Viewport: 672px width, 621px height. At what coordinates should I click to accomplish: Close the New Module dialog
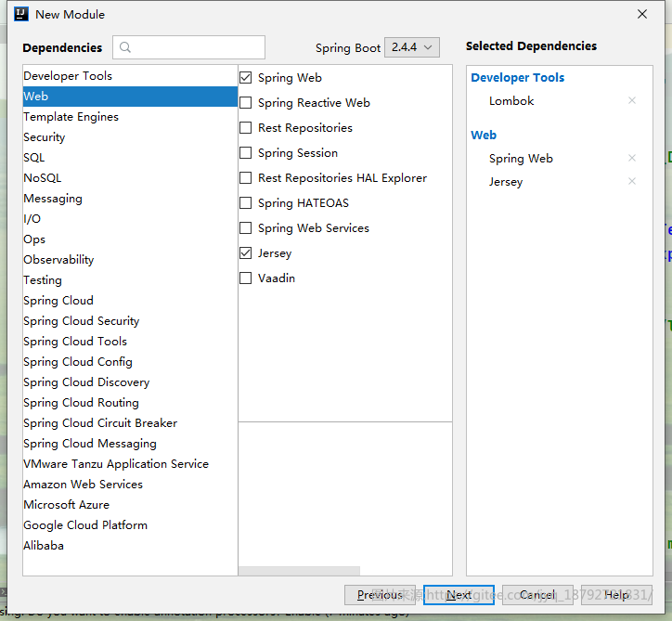click(641, 14)
